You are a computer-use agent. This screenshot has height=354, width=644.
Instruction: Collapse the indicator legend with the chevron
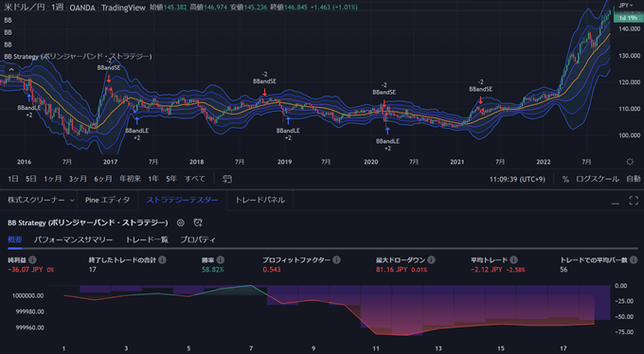click(11, 70)
